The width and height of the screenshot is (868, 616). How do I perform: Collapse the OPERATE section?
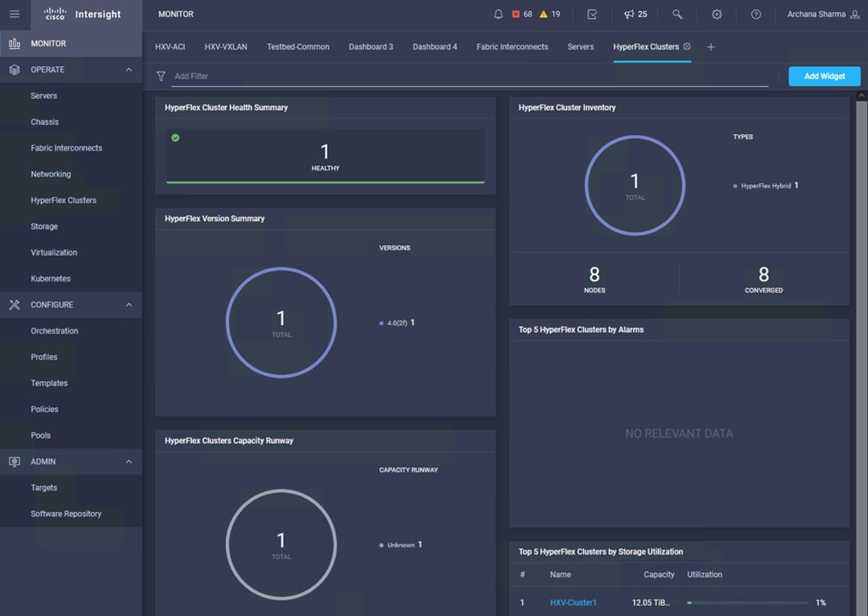point(129,70)
